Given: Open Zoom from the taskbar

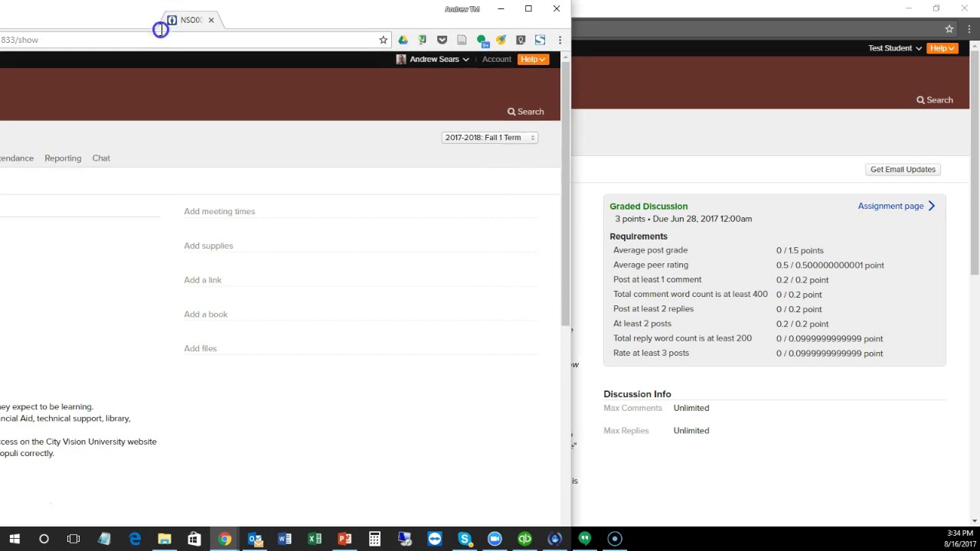Looking at the screenshot, I should (495, 539).
